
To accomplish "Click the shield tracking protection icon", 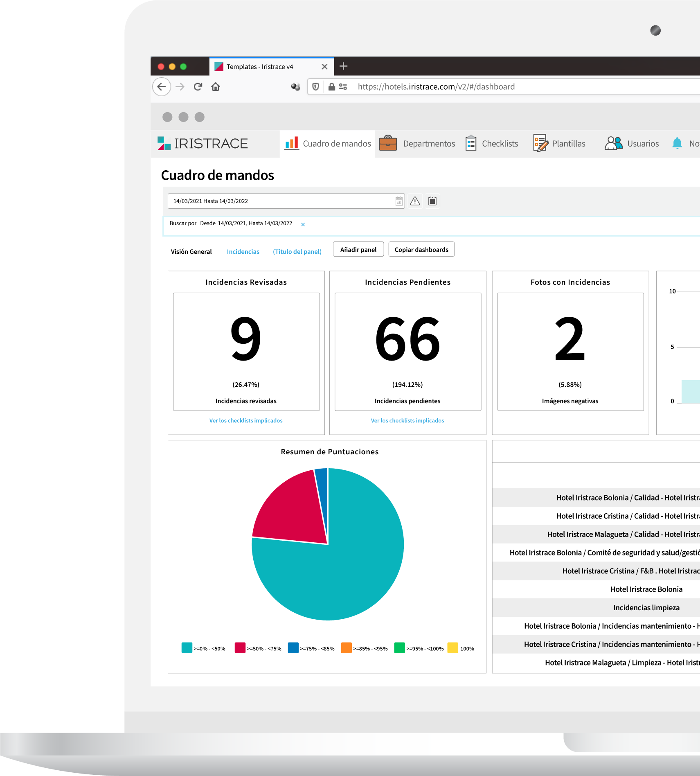I will pyautogui.click(x=315, y=87).
